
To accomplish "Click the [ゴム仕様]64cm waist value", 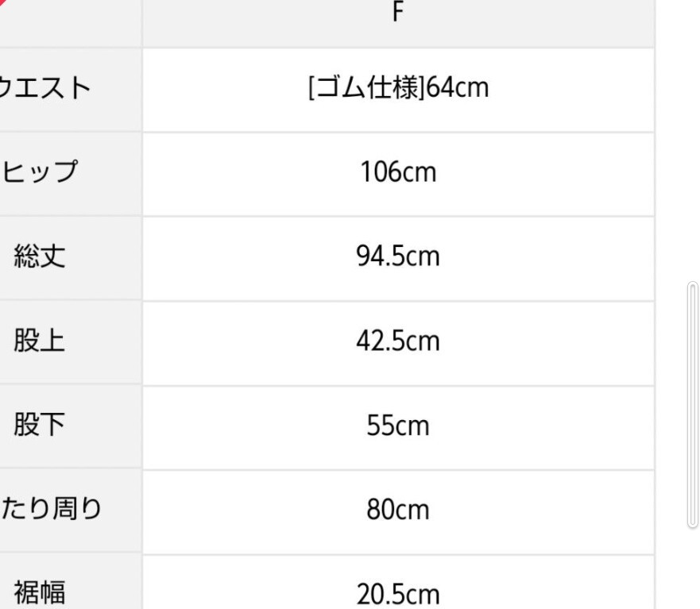I will 398,87.
